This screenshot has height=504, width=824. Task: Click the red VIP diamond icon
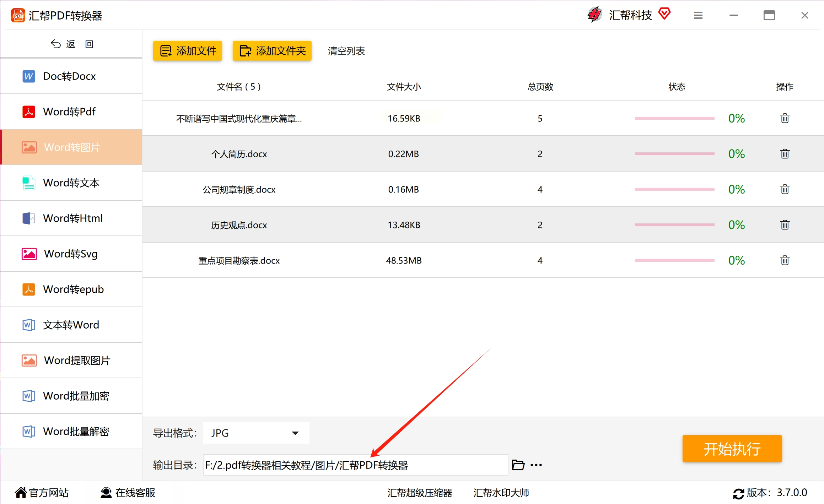[664, 14]
